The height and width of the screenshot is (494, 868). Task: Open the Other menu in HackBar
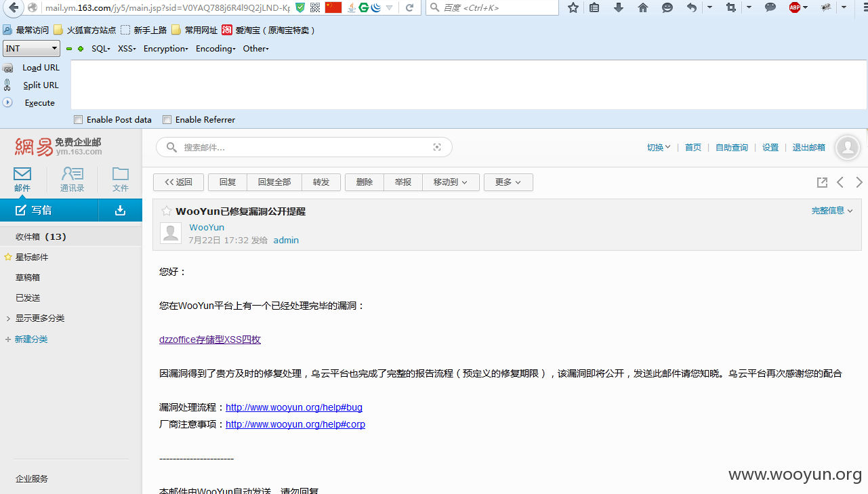(x=256, y=49)
